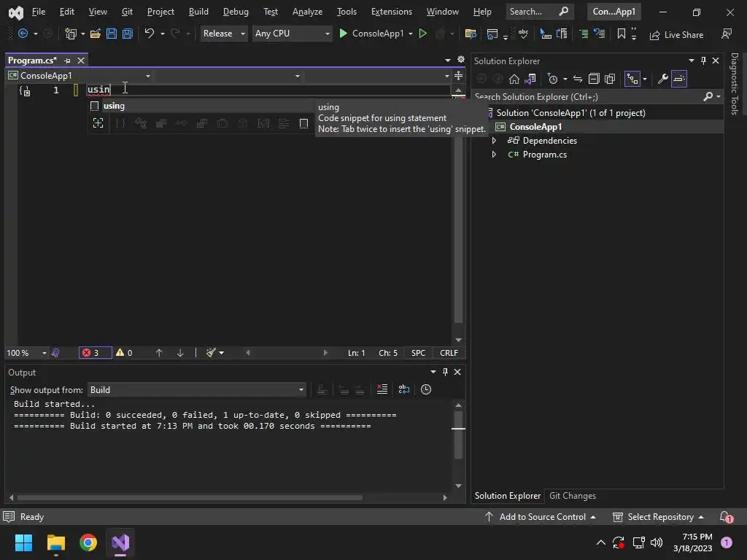Image resolution: width=747 pixels, height=560 pixels.
Task: Toggle the file nesting tree icon in Solution Explorer
Action: 632,79
